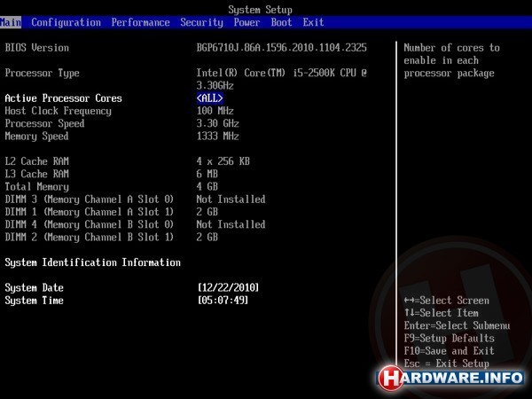This screenshot has width=532, height=399.
Task: Click the Processor Type label
Action: (x=42, y=73)
